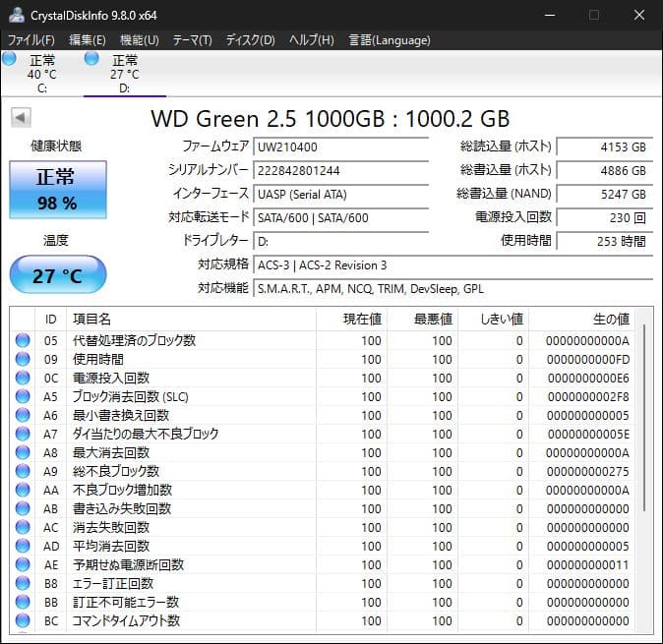Select the 予期せぬ電源断回数 row name
This screenshot has height=644, width=663.
coord(128,564)
